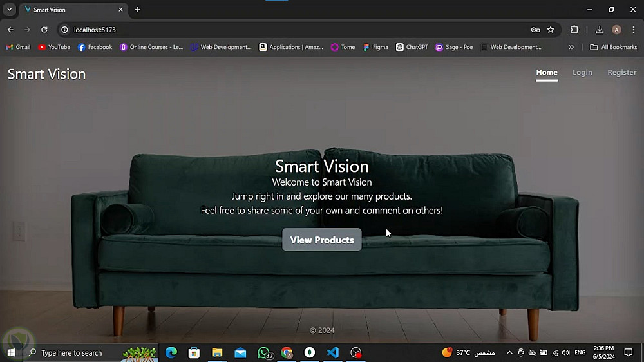Open the ChatGPT bookmark
The width and height of the screenshot is (644, 362).
pos(412,47)
